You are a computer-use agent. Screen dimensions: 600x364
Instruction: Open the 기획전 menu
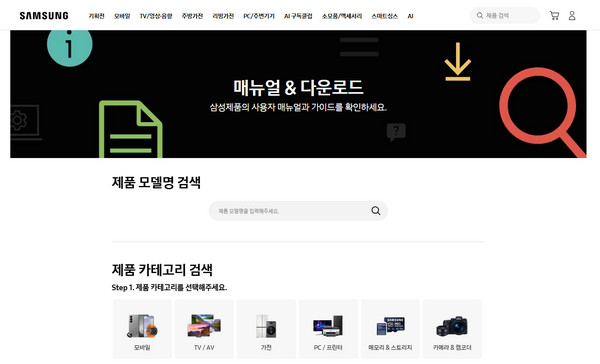pyautogui.click(x=96, y=16)
